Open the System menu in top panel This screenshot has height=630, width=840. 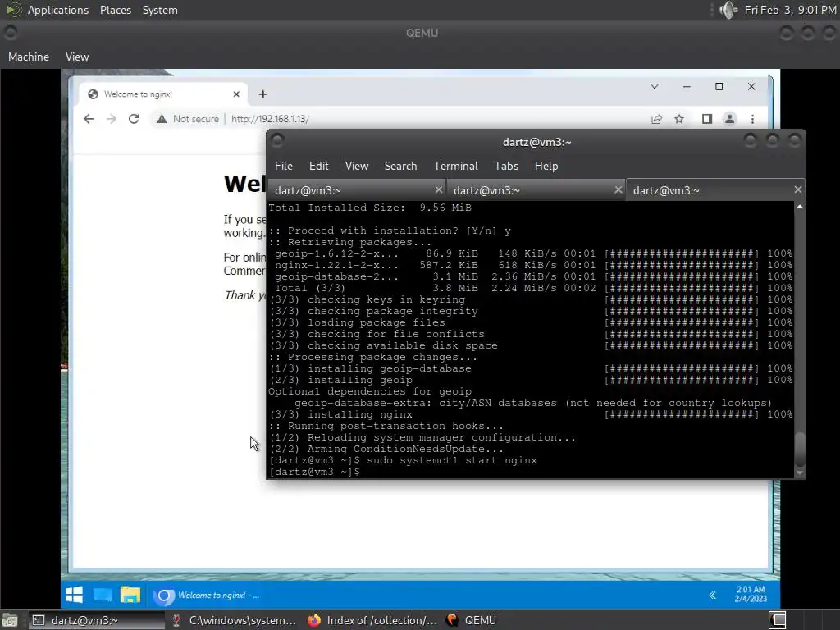(x=160, y=10)
